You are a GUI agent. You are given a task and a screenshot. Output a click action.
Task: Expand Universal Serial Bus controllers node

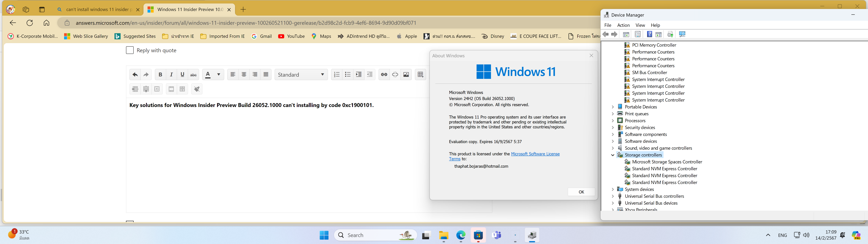613,196
